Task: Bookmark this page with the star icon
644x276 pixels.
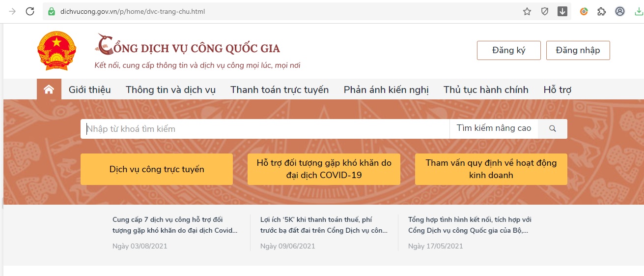Action: 527,11
